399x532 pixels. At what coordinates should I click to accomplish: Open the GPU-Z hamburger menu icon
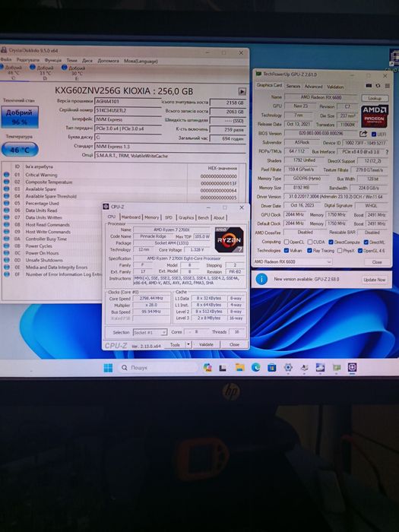point(387,86)
